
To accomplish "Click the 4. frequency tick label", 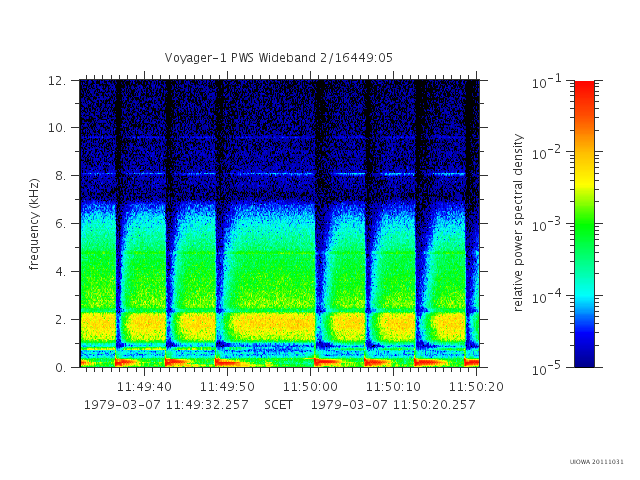I will (60, 271).
